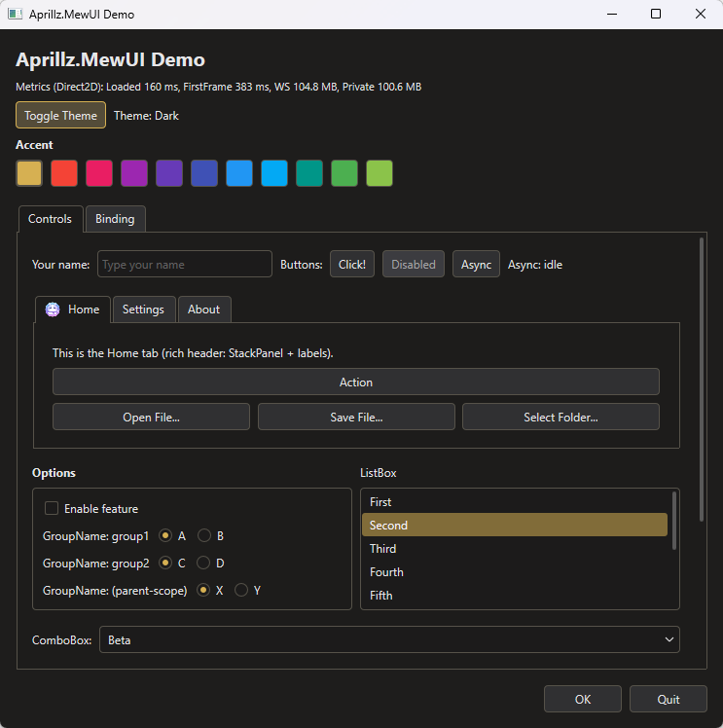This screenshot has height=728, width=723.
Task: Click the Toggle Theme button
Action: click(60, 115)
